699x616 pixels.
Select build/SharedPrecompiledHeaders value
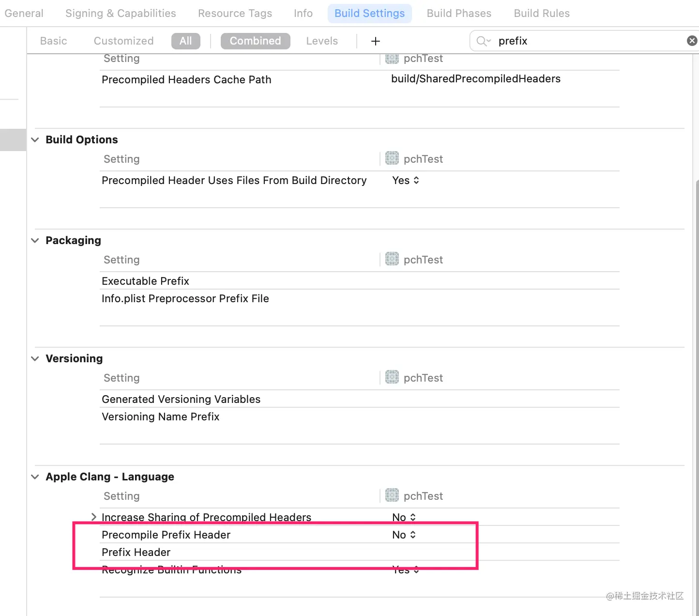476,78
